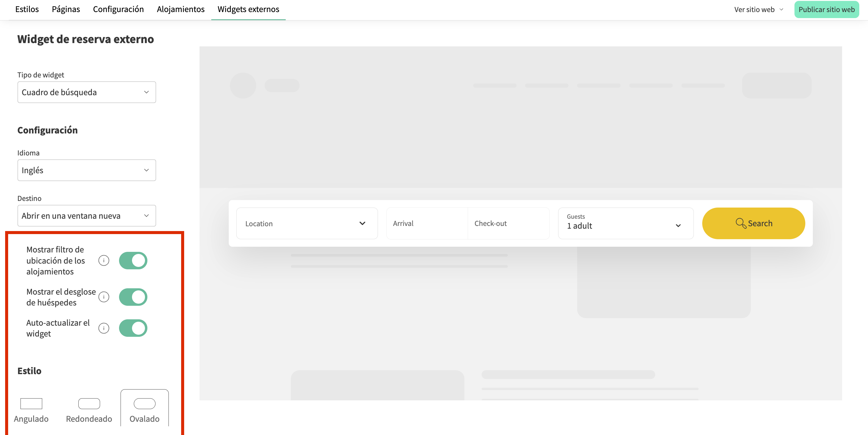Click the Idioma label
This screenshot has width=868, height=435.
[x=28, y=153]
